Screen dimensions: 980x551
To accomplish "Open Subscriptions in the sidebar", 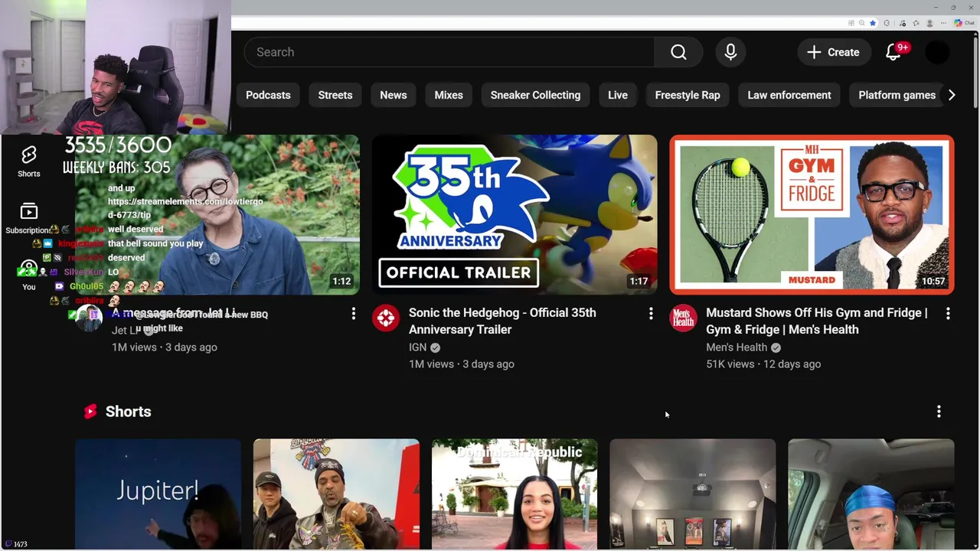I will [29, 219].
